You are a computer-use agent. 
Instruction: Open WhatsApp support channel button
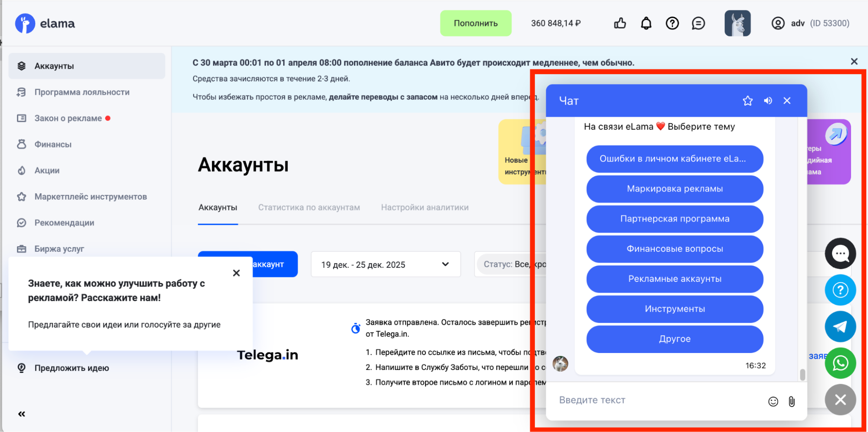840,363
